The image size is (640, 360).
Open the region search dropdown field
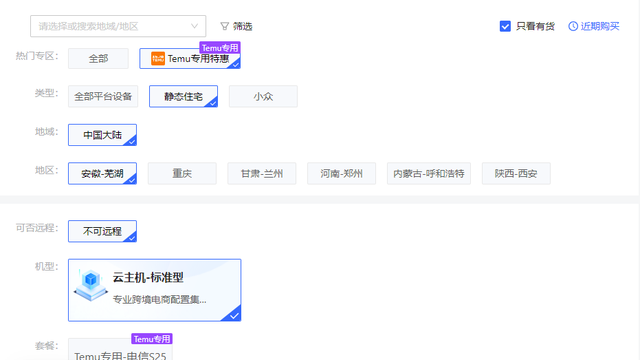(118, 26)
